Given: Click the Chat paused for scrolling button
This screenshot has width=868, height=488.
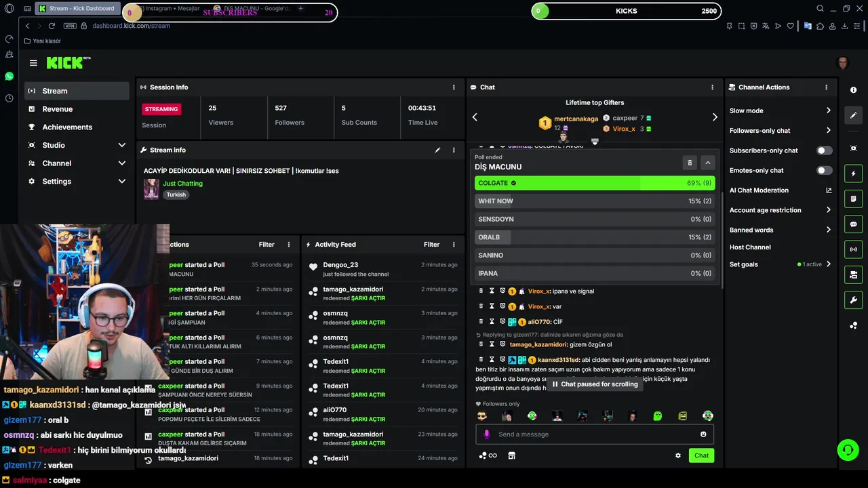Looking at the screenshot, I should click(x=595, y=384).
